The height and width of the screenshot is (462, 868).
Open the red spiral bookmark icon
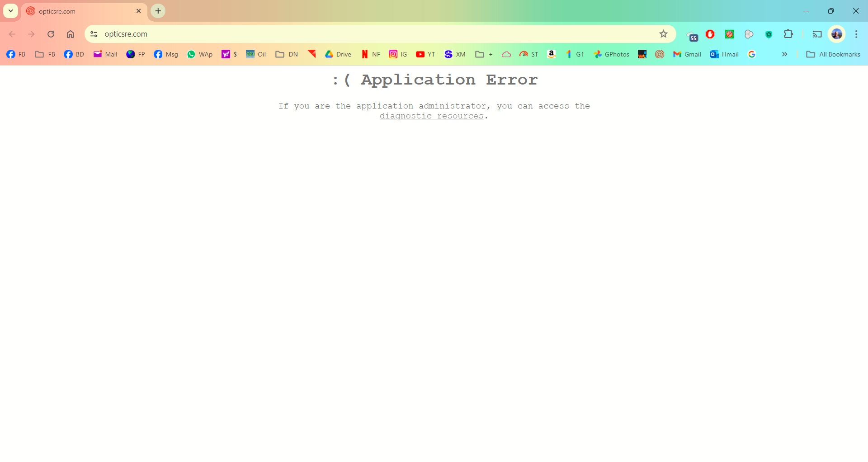660,54
